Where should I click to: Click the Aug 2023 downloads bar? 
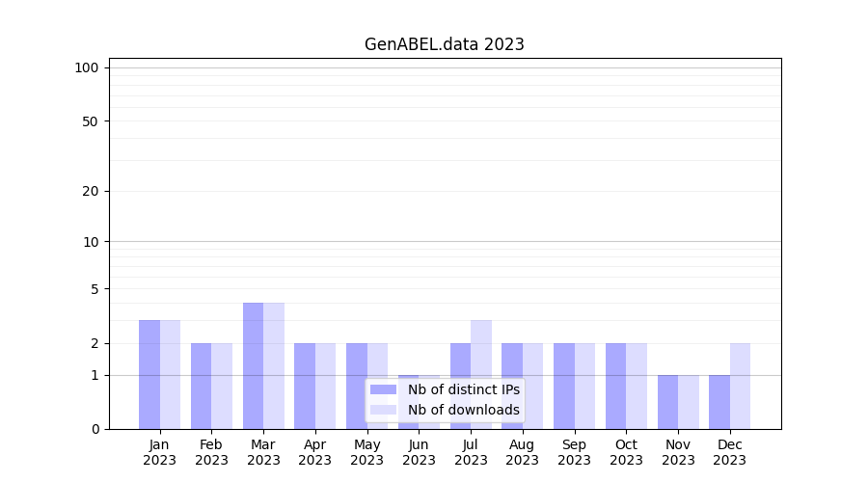[532, 386]
